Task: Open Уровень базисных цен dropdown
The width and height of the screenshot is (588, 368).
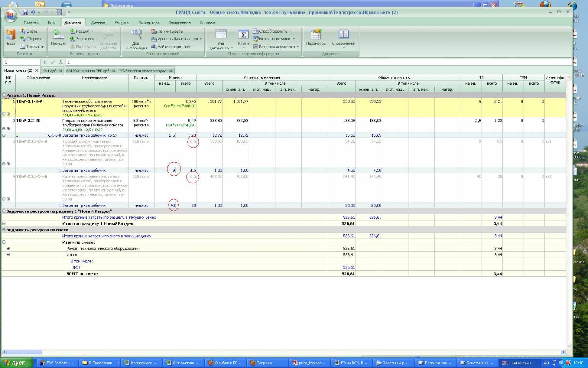Action: click(177, 39)
